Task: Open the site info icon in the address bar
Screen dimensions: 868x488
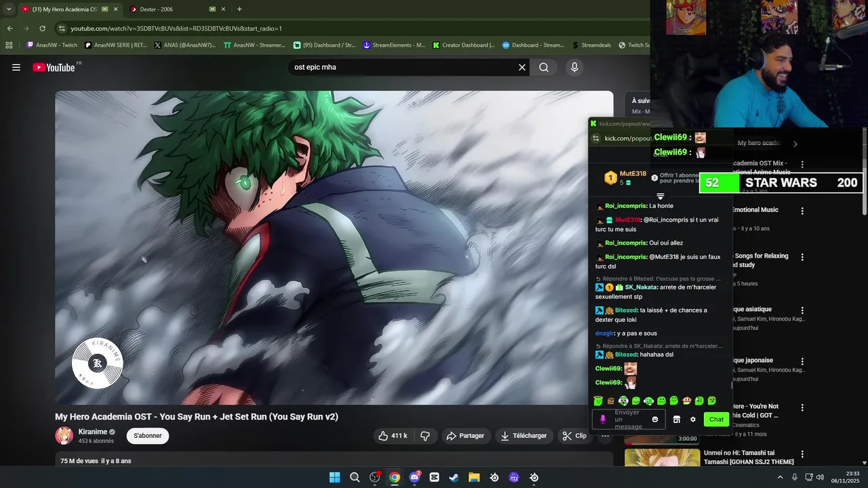Action: point(62,28)
